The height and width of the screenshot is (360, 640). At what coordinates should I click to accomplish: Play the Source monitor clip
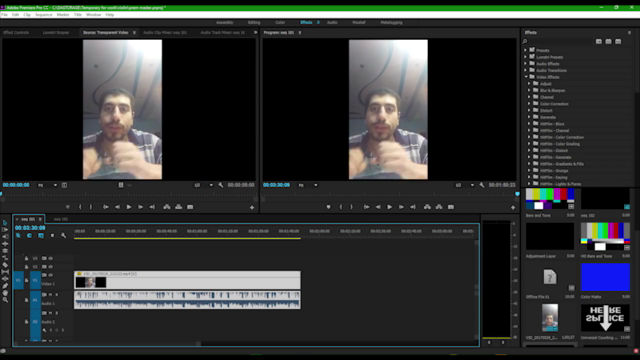(x=129, y=207)
